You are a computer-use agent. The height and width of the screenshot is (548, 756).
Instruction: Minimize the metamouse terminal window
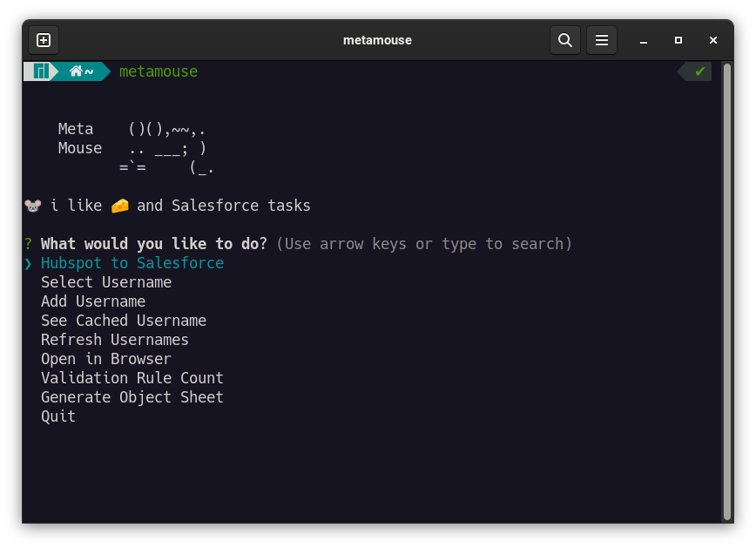(643, 41)
